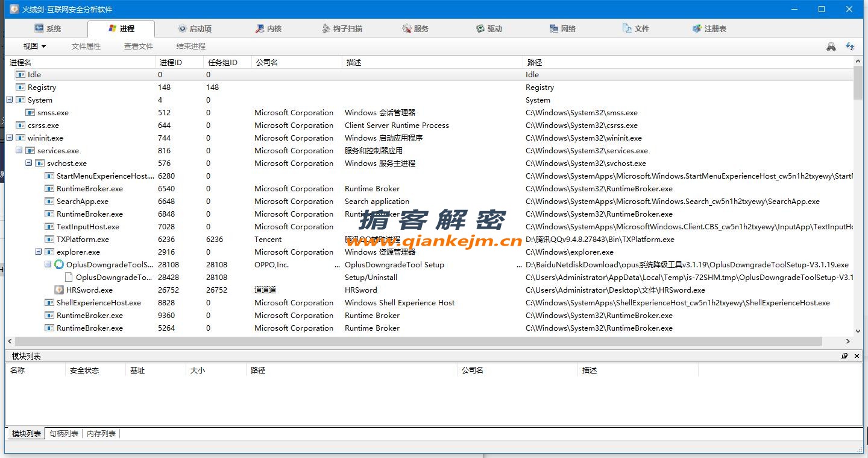Click the horizontal scrollbar thumb of process list

pos(418,341)
